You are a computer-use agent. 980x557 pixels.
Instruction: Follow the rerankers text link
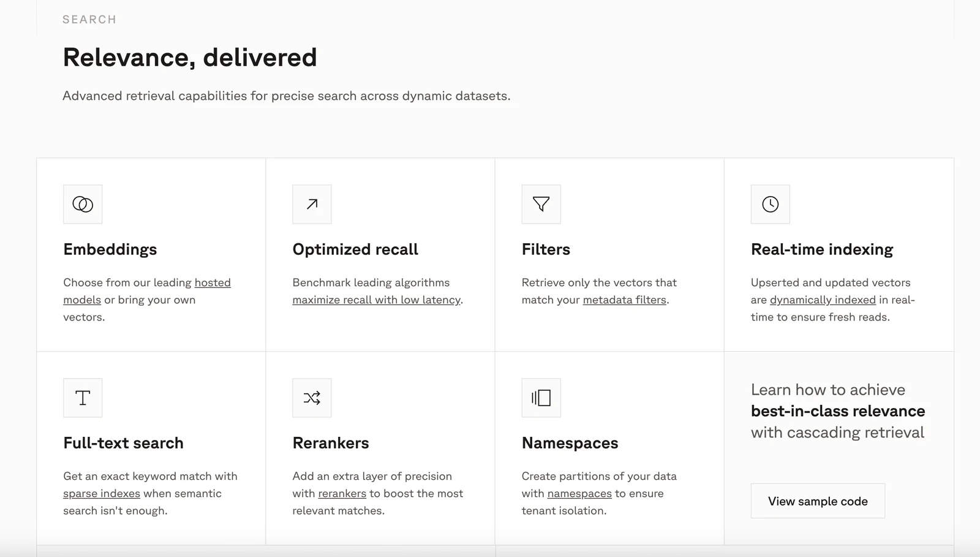coord(342,493)
